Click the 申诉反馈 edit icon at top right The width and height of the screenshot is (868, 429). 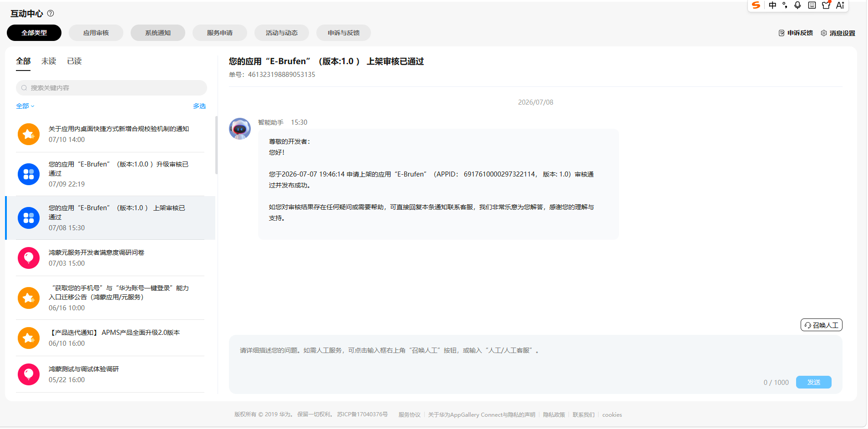click(x=782, y=33)
